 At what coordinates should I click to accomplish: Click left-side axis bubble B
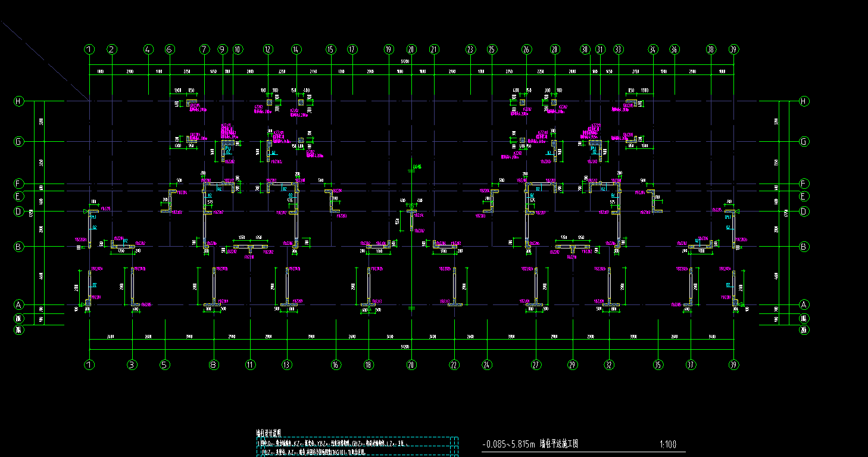pyautogui.click(x=18, y=246)
